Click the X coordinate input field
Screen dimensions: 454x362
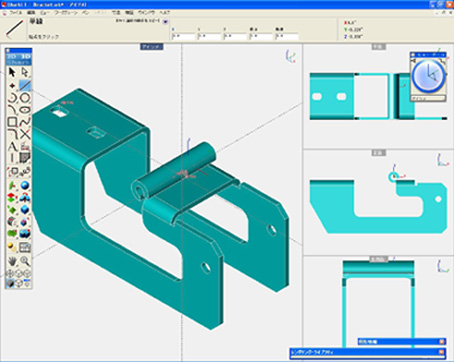(x=183, y=36)
